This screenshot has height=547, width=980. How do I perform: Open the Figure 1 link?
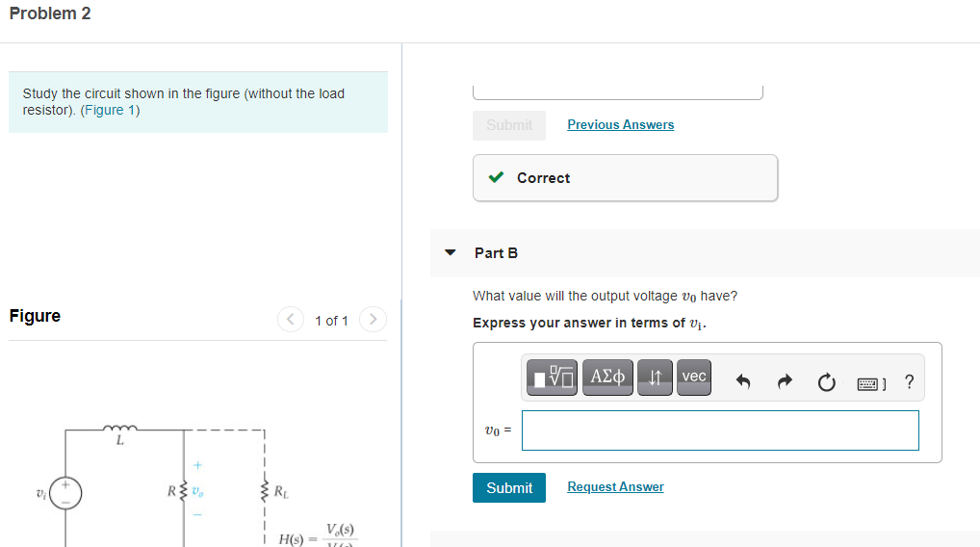(x=110, y=110)
